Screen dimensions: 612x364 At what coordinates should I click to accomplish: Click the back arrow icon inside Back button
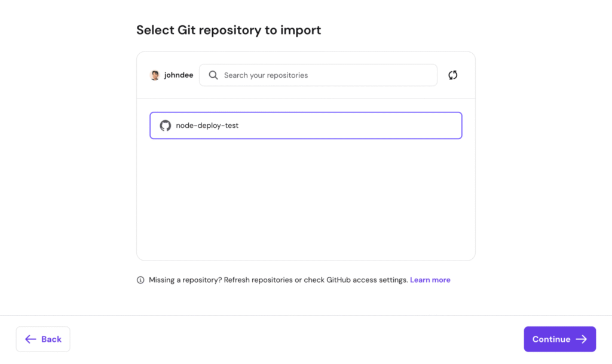(30, 339)
